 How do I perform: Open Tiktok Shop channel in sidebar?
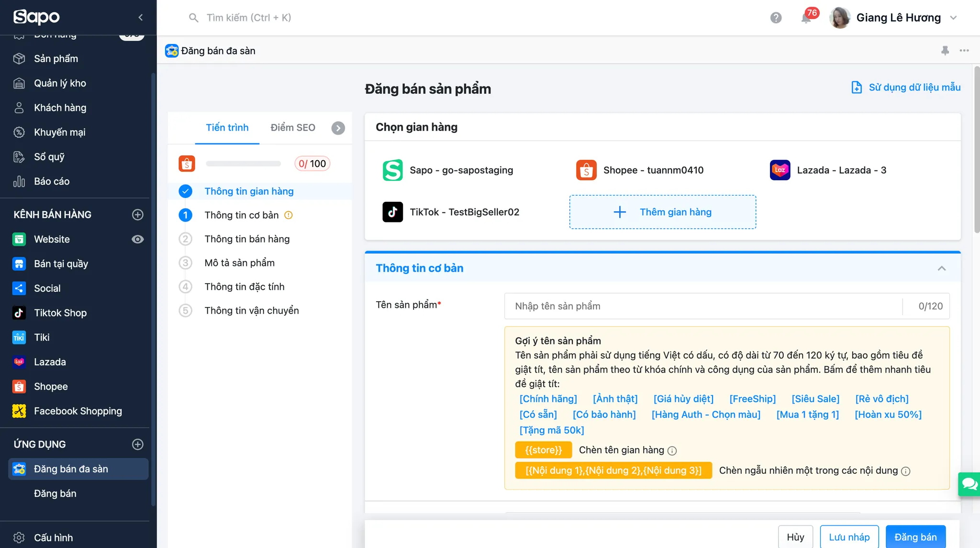(60, 313)
